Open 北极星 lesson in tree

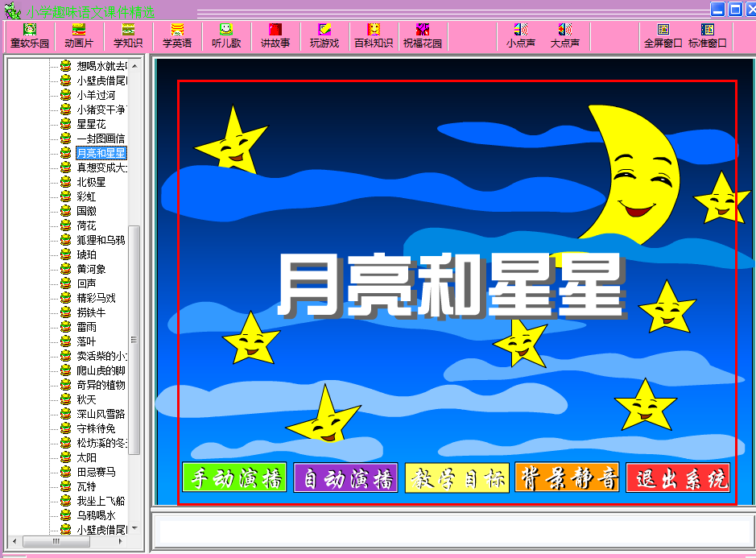(x=91, y=182)
